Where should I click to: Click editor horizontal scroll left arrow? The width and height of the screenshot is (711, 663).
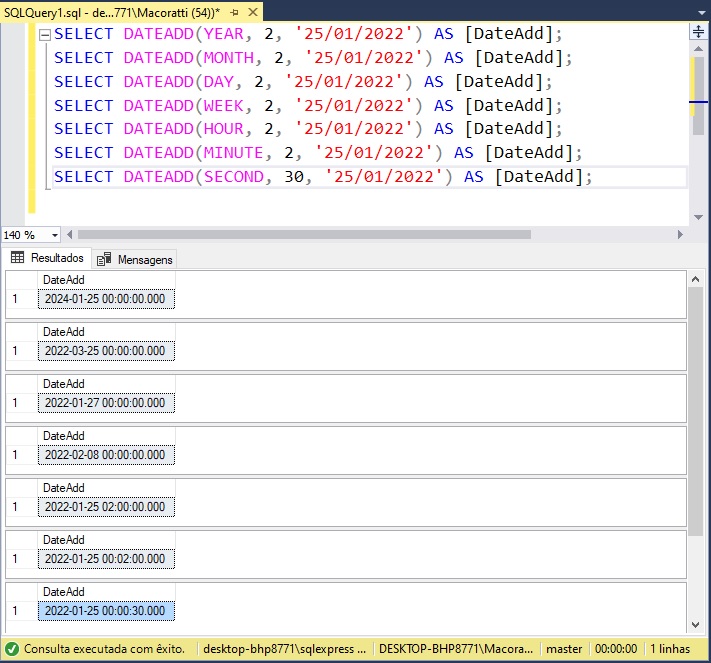click(69, 234)
